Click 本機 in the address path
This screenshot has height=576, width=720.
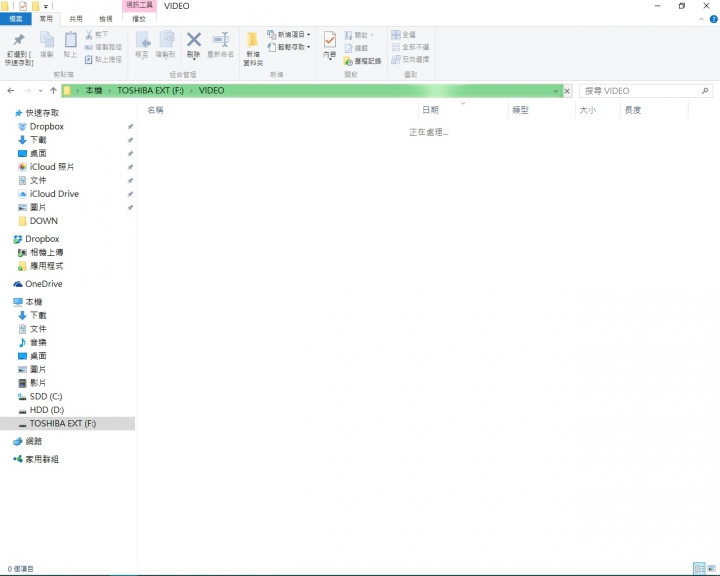[94, 90]
